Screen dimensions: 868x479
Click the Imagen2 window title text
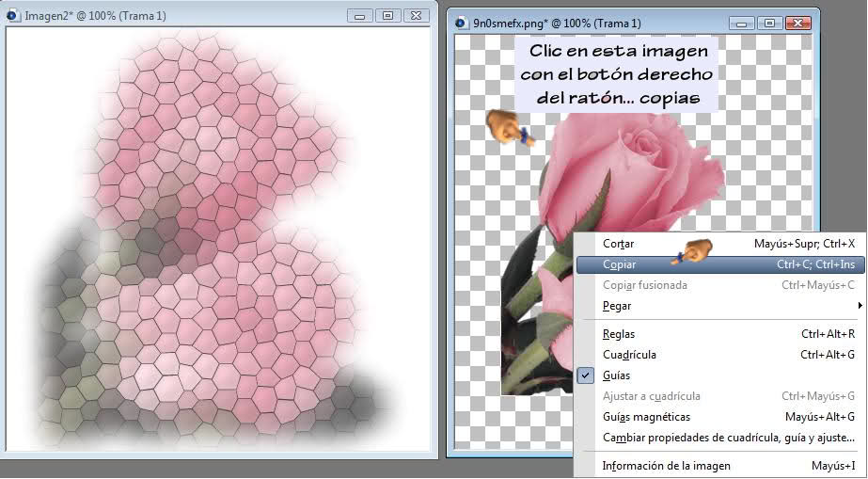click(95, 16)
